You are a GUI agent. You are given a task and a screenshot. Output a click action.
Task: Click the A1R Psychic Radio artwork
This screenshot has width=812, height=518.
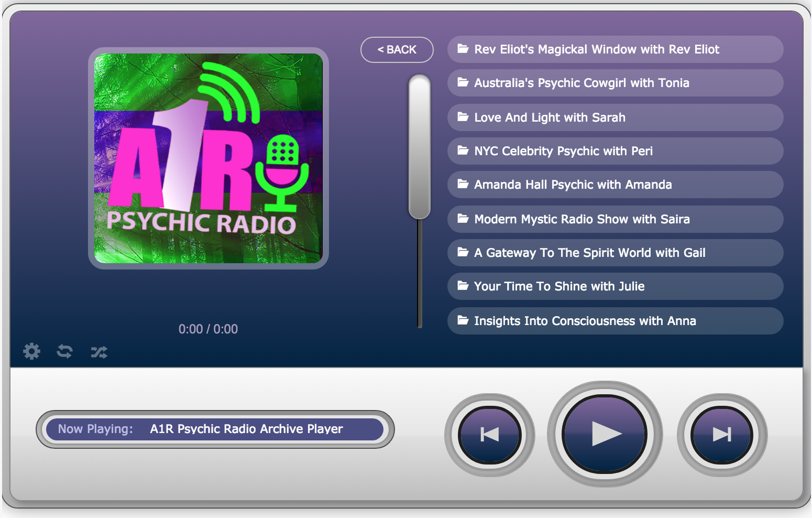(x=207, y=158)
